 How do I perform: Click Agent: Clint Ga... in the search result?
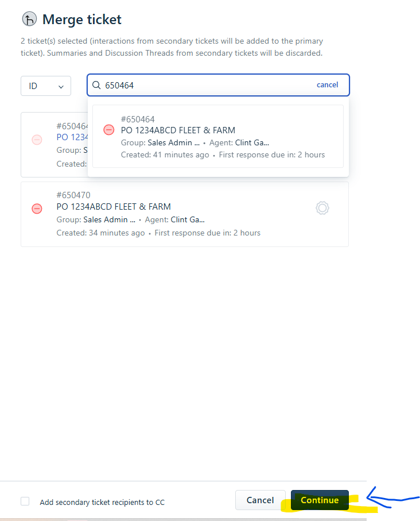239,142
